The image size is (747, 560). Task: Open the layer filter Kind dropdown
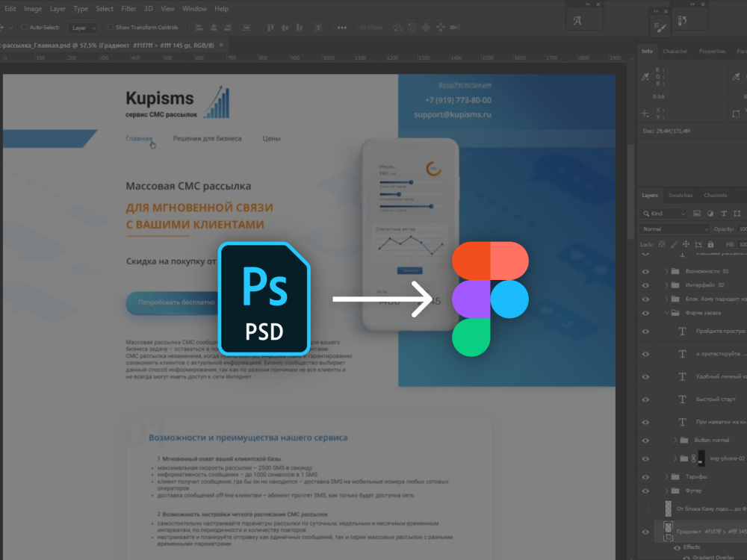[x=663, y=214]
